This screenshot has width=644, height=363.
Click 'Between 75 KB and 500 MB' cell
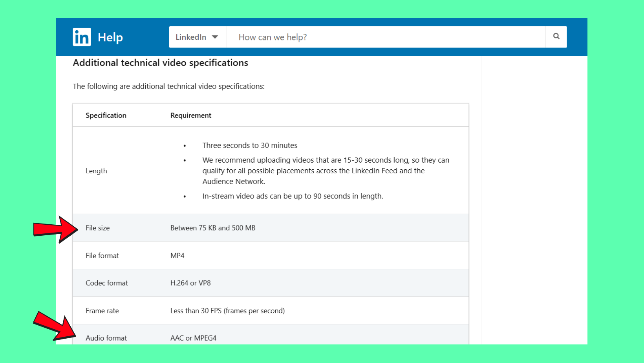(213, 228)
